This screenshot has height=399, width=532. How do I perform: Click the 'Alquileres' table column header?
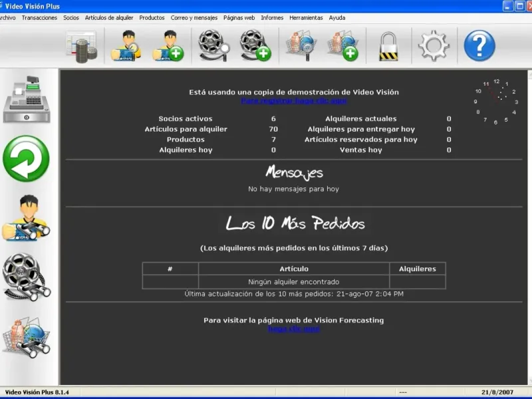[x=418, y=269]
